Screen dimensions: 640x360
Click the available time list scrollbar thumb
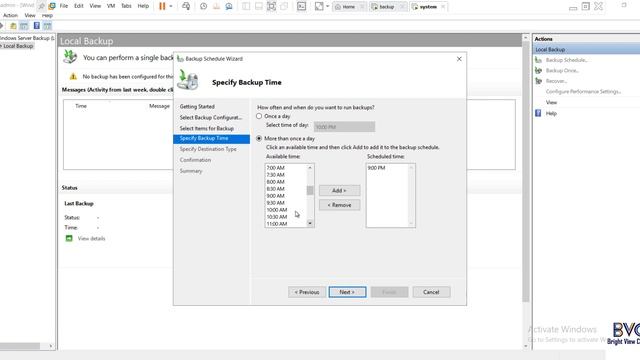pyautogui.click(x=310, y=190)
